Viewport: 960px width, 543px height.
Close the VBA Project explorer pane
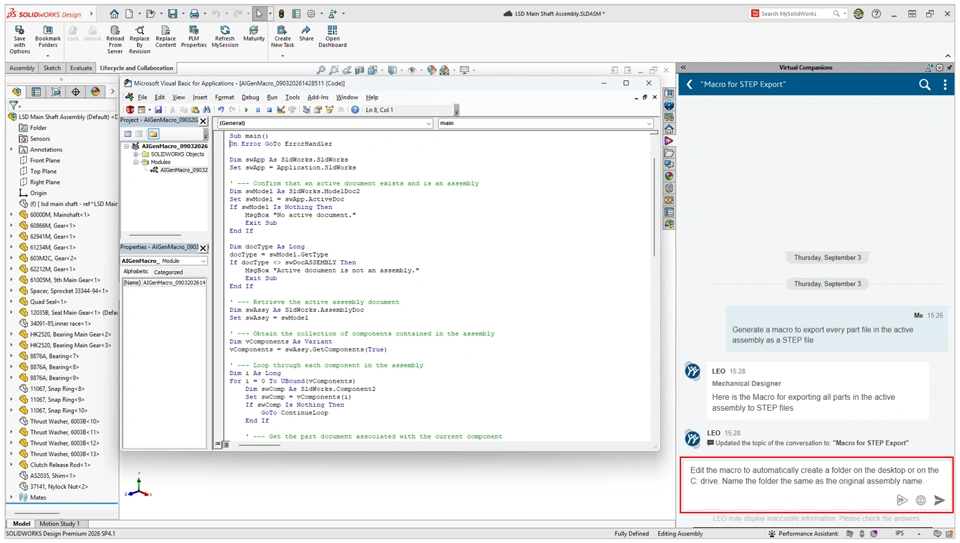(203, 121)
